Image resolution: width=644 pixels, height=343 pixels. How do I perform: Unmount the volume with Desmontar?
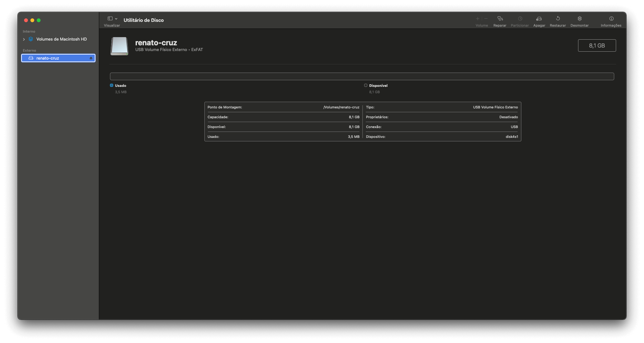[x=579, y=21]
